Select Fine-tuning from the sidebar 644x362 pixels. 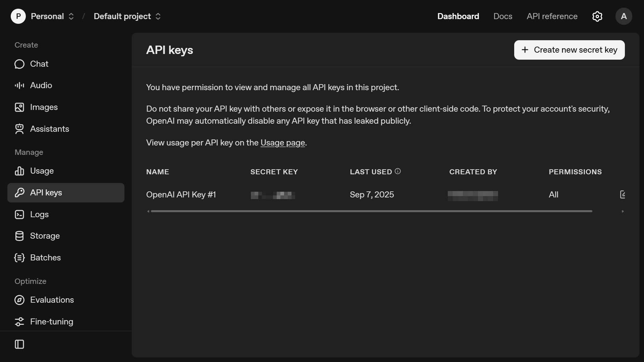51,322
